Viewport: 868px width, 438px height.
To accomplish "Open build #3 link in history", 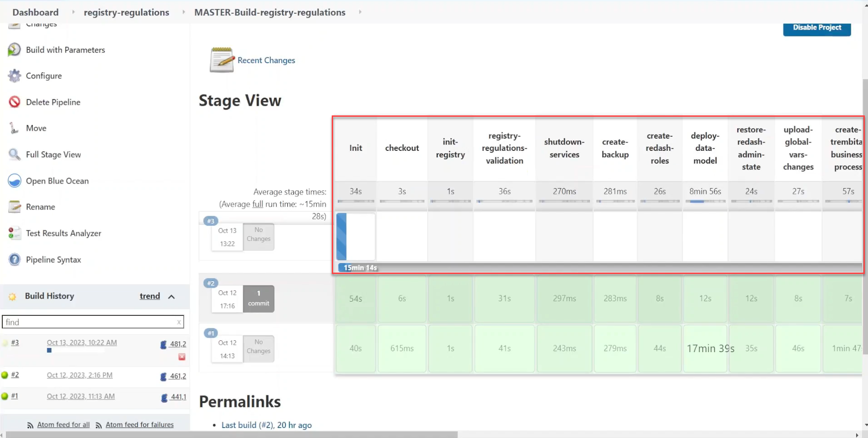I will click(15, 343).
